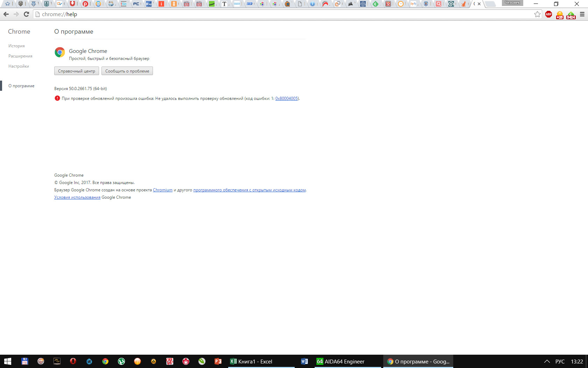
Task: Click the Справочный центр button
Action: coord(77,71)
